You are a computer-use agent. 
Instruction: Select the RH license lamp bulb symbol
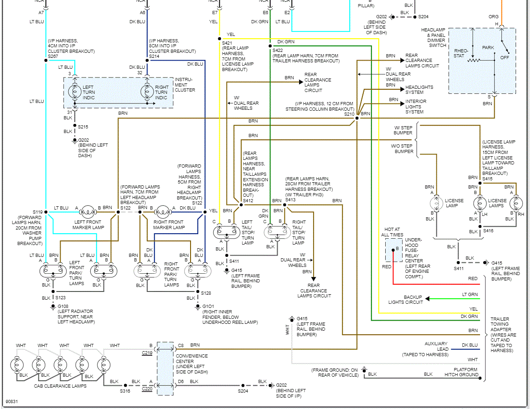tap(516, 203)
